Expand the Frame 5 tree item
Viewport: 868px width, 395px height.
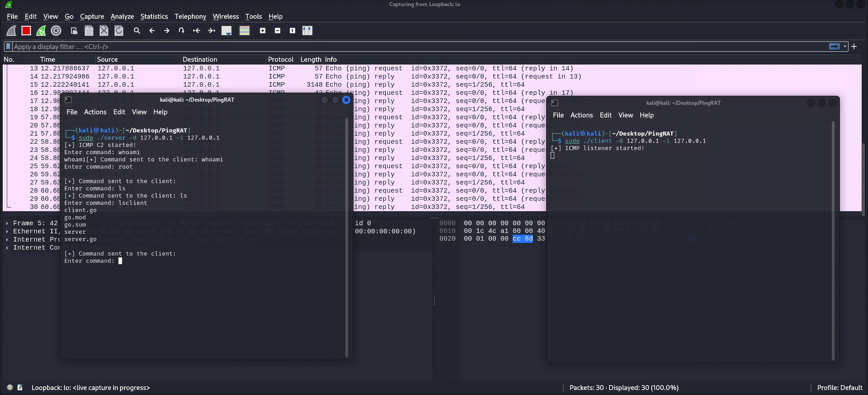point(7,223)
